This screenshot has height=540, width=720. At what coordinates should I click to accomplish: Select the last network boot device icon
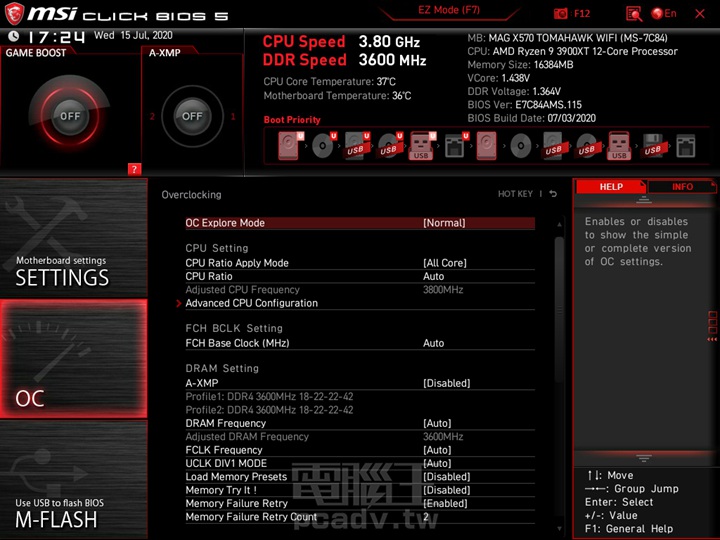[685, 146]
